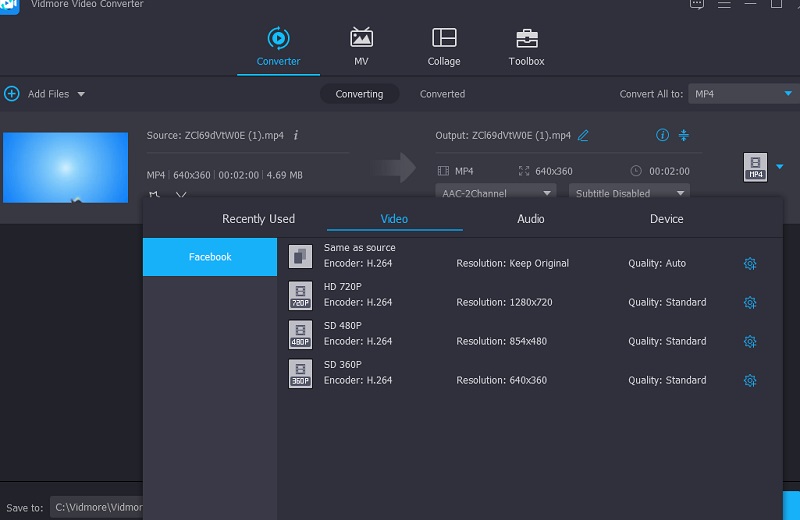Open the Recently Used tab

(x=258, y=219)
